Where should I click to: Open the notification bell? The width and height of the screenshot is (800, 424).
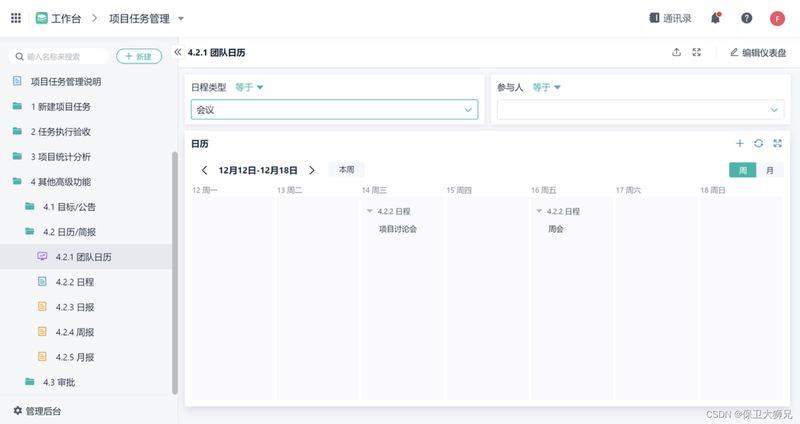716,18
